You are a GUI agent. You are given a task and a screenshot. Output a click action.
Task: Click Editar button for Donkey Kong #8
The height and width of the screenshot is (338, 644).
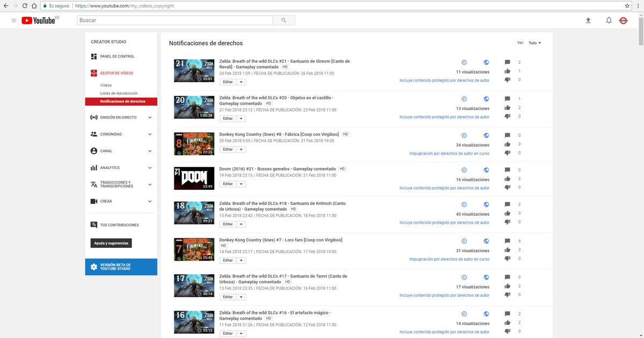228,150
